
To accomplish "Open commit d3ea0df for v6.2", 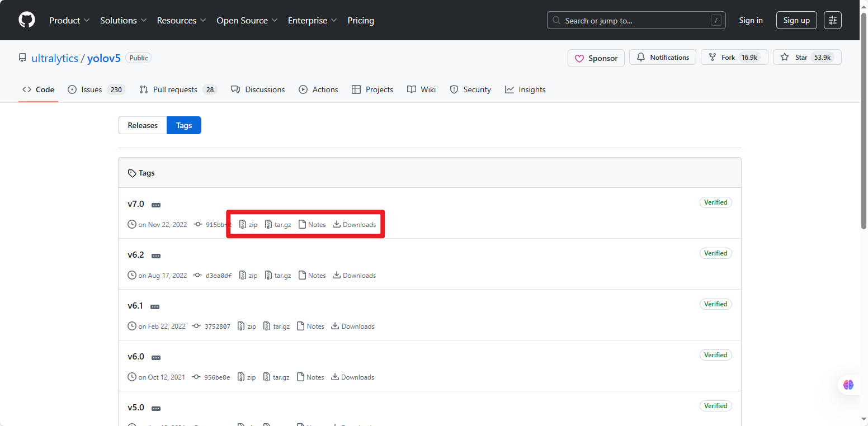I will pyautogui.click(x=213, y=276).
